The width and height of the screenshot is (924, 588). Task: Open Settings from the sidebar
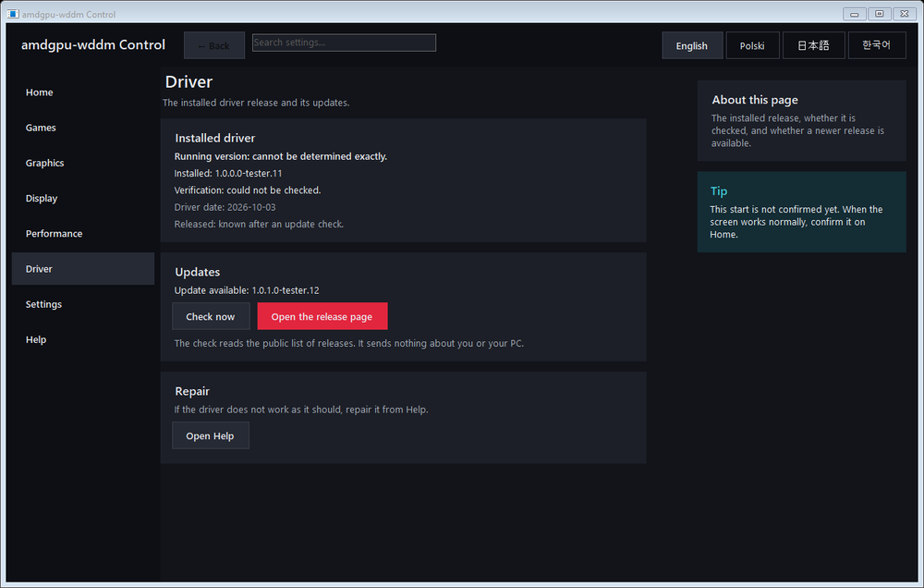pyautogui.click(x=82, y=304)
